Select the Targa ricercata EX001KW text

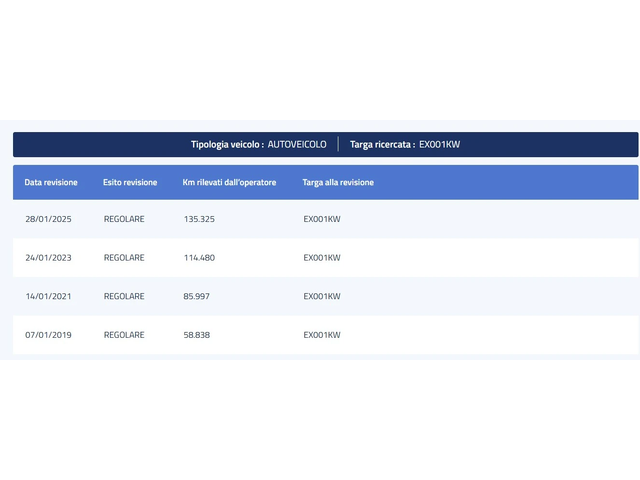coord(405,145)
